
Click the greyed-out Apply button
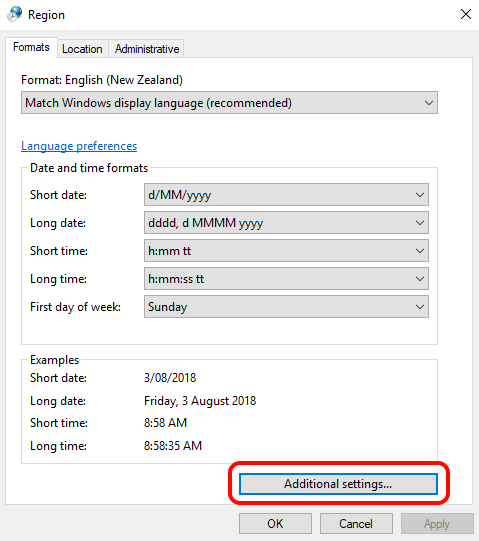pyautogui.click(x=437, y=523)
